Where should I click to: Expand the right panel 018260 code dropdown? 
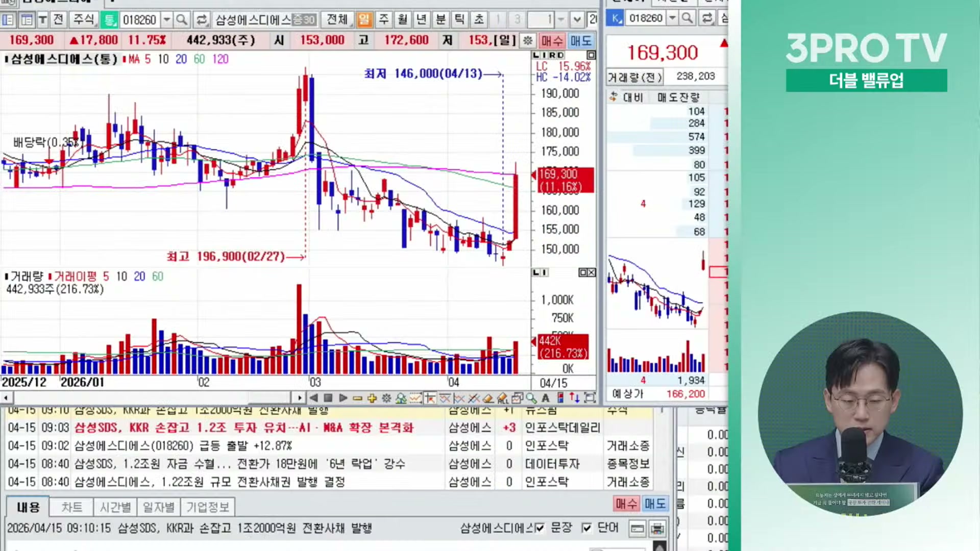tap(672, 18)
